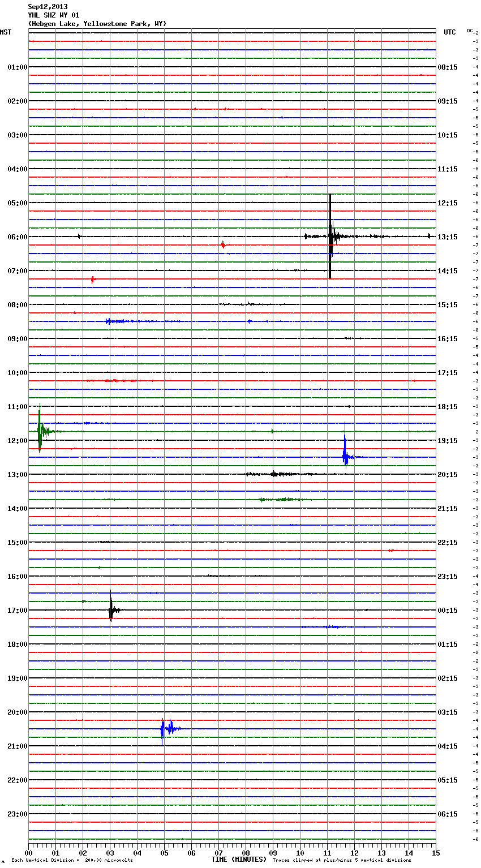481x868 pixels.
Task: Select the station code YHL SHZ WY 01
Action: pos(54,15)
